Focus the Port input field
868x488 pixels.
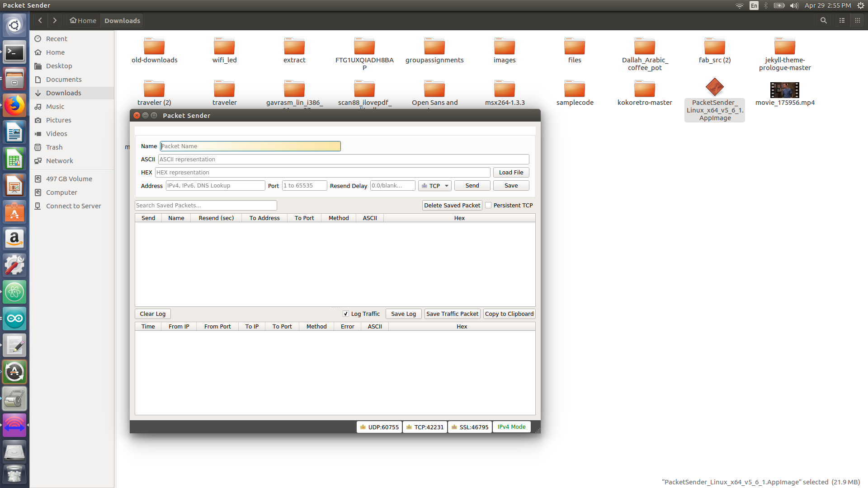(304, 186)
